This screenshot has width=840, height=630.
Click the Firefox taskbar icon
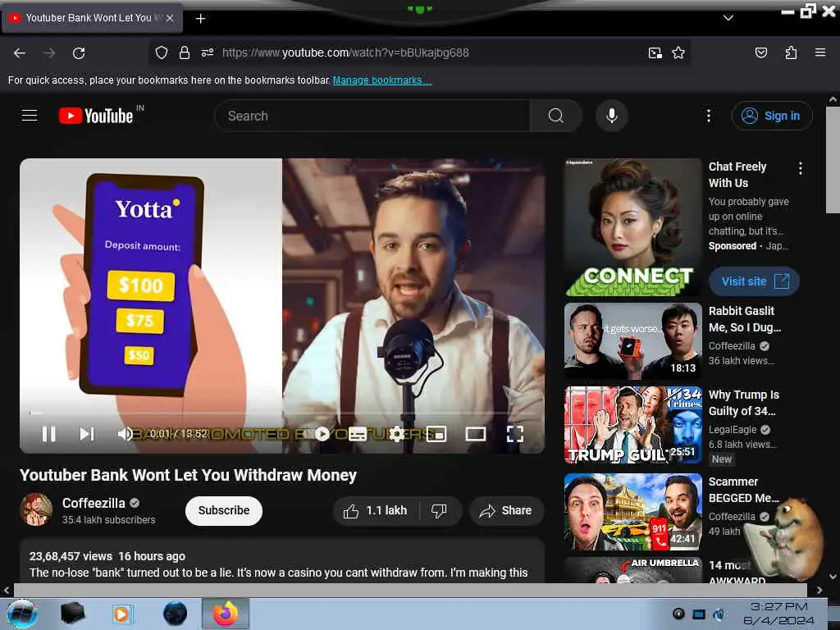(226, 614)
